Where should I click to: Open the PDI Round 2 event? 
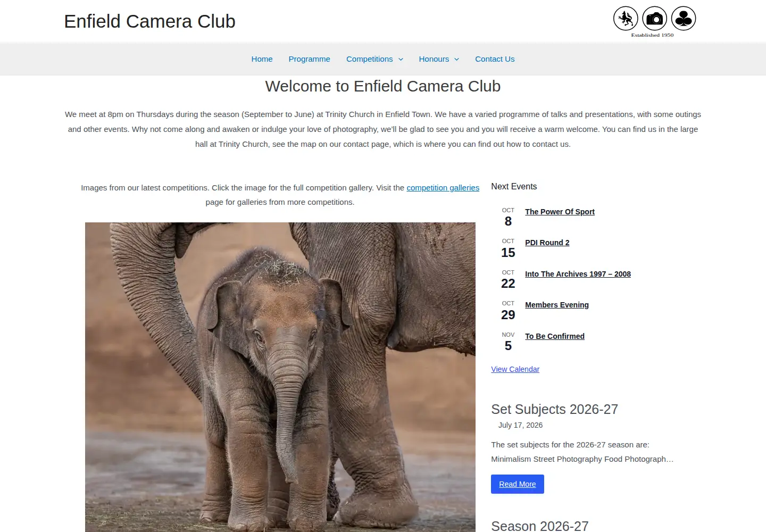(547, 243)
